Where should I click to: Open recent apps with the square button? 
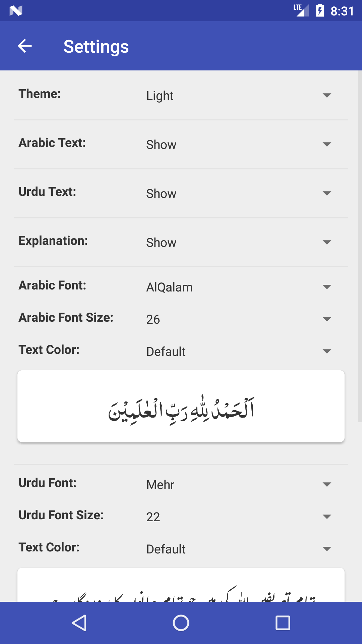click(283, 623)
